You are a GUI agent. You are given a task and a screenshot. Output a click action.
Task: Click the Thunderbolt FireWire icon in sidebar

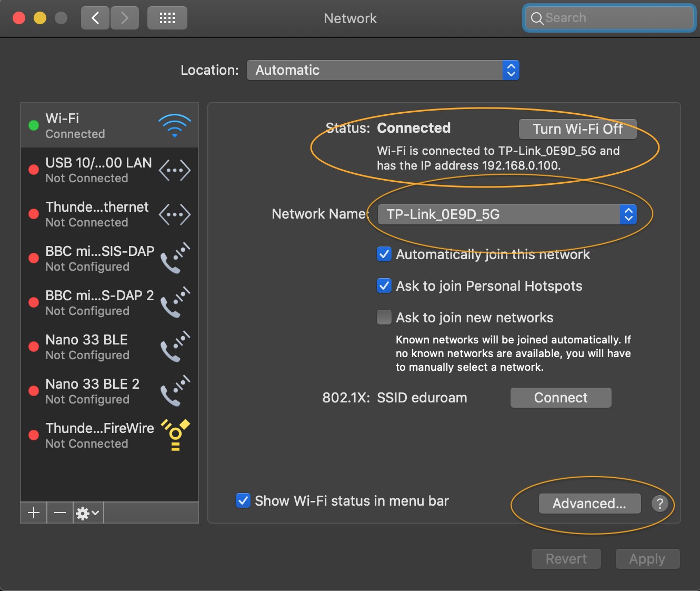click(x=175, y=435)
